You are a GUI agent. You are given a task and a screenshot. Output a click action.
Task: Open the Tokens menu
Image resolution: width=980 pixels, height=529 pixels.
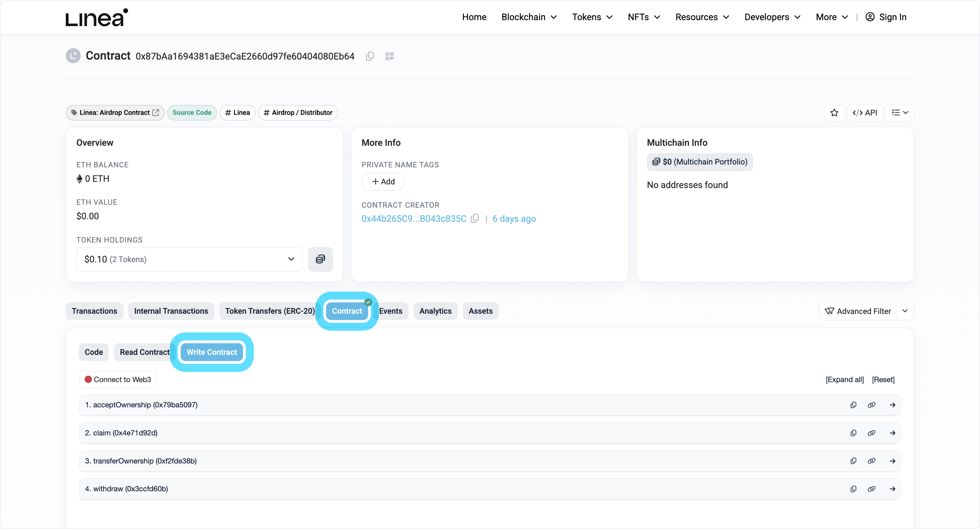click(x=592, y=17)
